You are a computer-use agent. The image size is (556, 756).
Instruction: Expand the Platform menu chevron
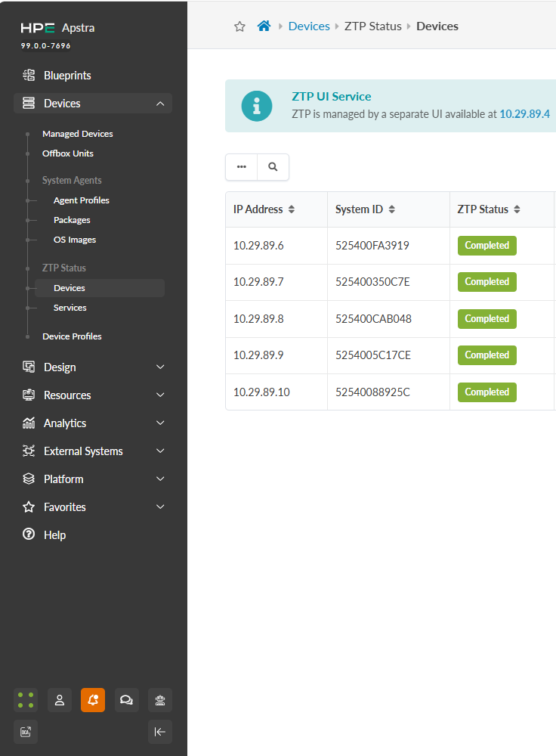point(160,479)
